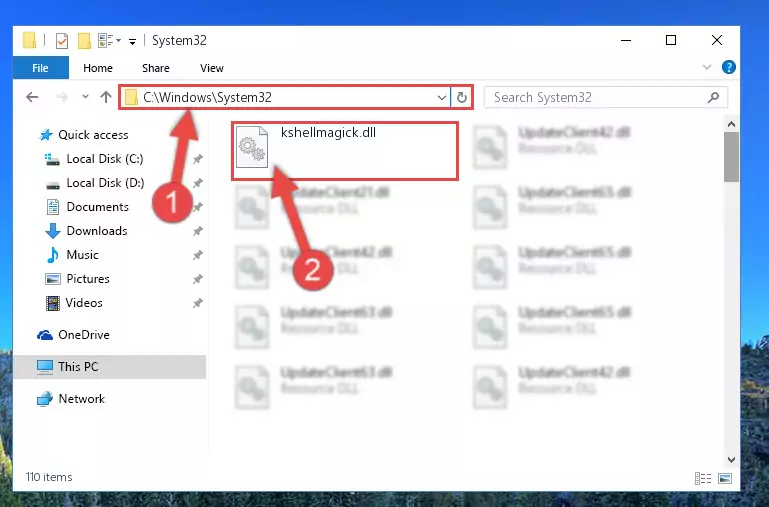Close the System32 window

[x=717, y=41]
